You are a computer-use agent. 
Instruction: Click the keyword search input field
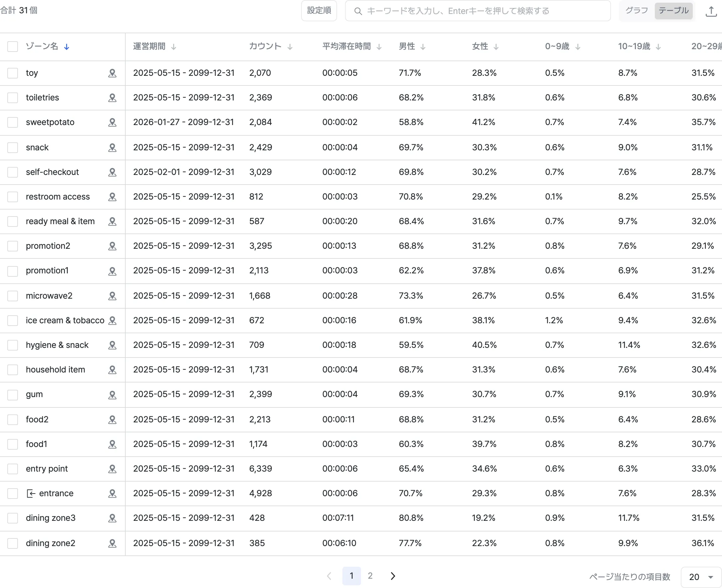pos(478,11)
